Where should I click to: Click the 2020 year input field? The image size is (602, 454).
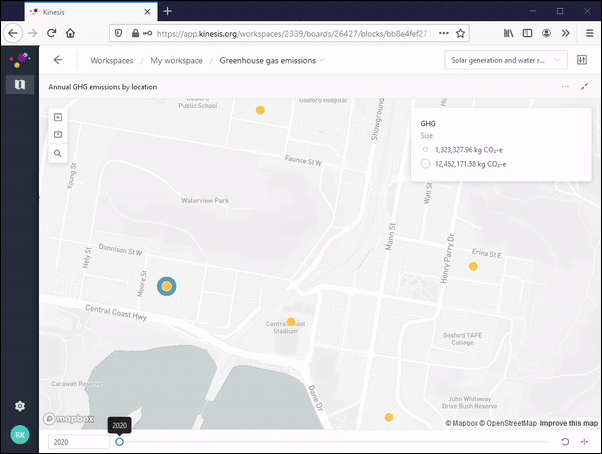[x=79, y=442]
